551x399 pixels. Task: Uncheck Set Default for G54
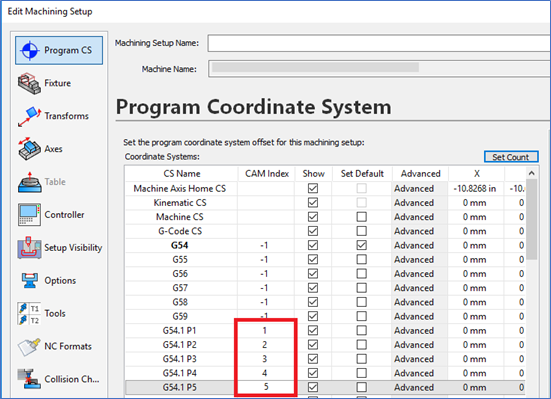[362, 245]
